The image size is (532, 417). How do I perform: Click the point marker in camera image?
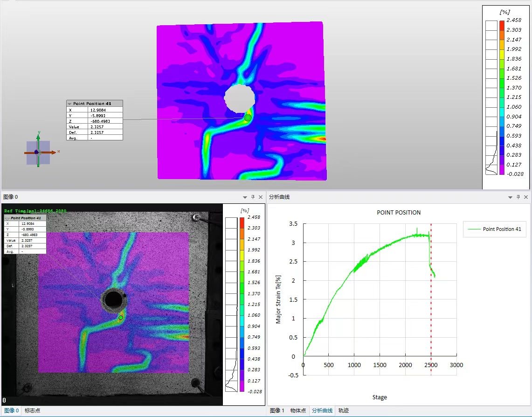121,318
